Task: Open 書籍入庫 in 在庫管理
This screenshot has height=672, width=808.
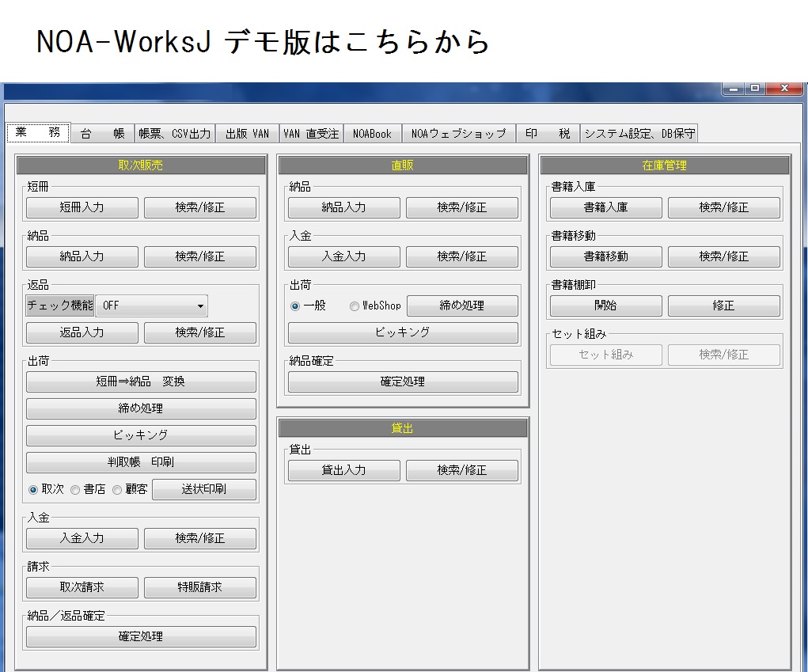Action: pos(605,207)
